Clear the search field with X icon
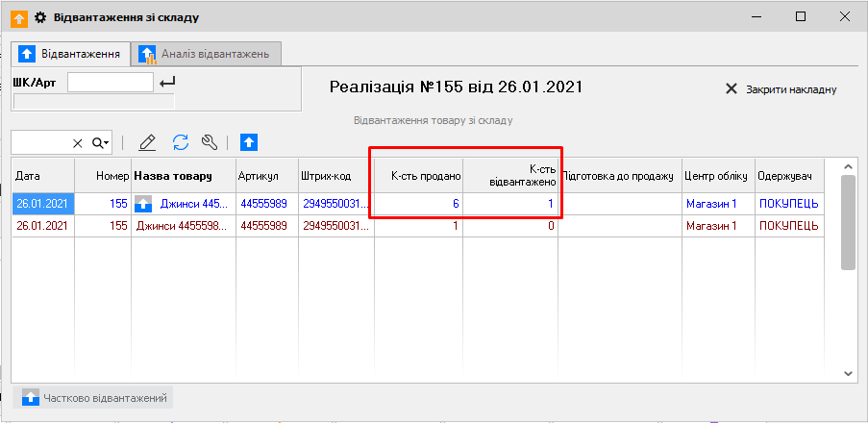 [x=78, y=143]
